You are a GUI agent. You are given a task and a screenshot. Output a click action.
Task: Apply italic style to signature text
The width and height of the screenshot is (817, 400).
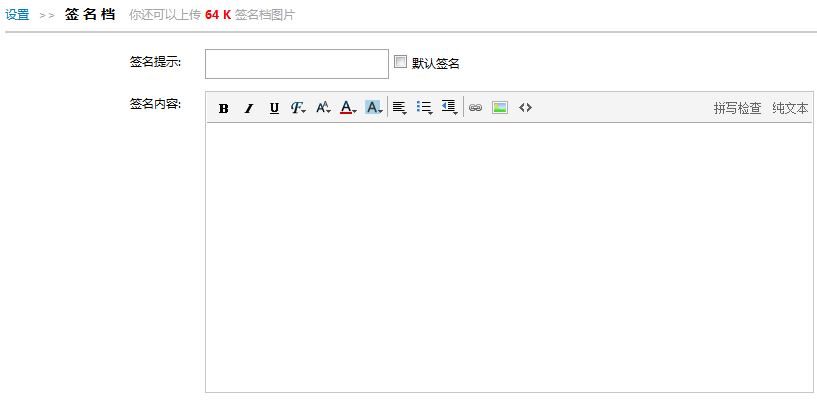tap(249, 108)
